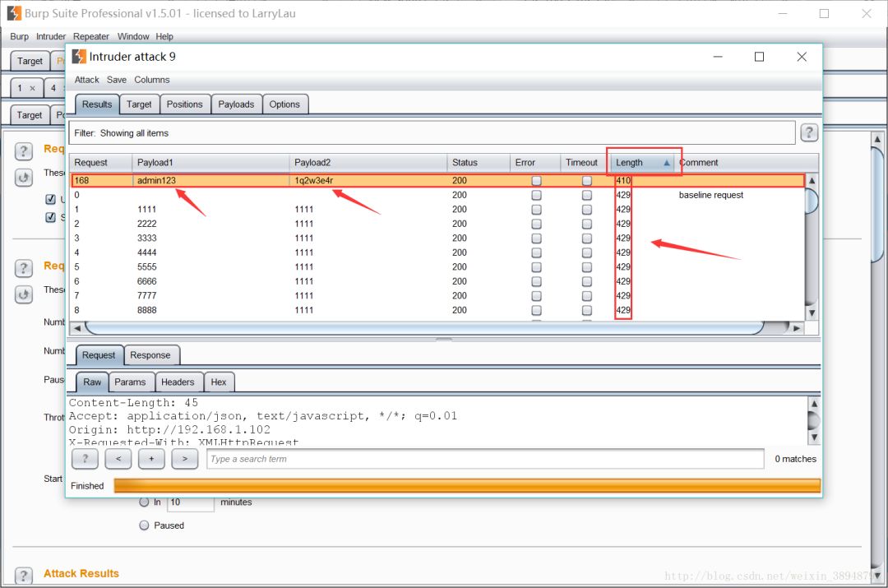Toggle the Error checkbox for request 168

pyautogui.click(x=536, y=181)
